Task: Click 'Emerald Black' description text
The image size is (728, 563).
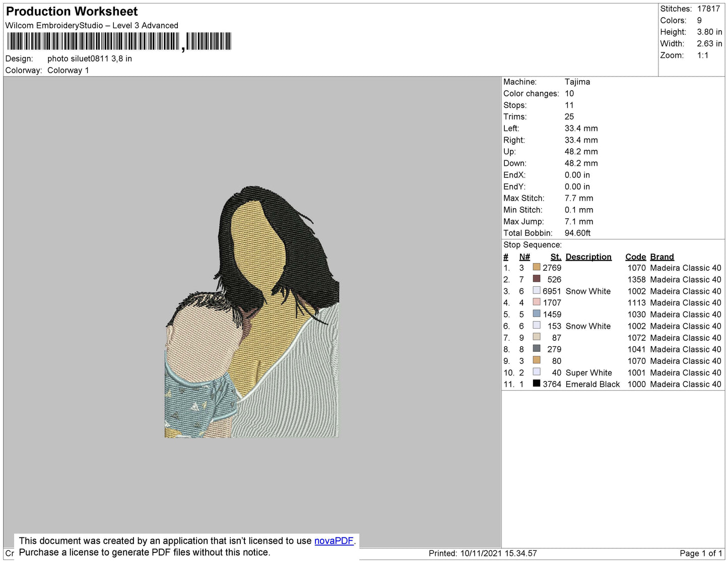Action: 593,385
